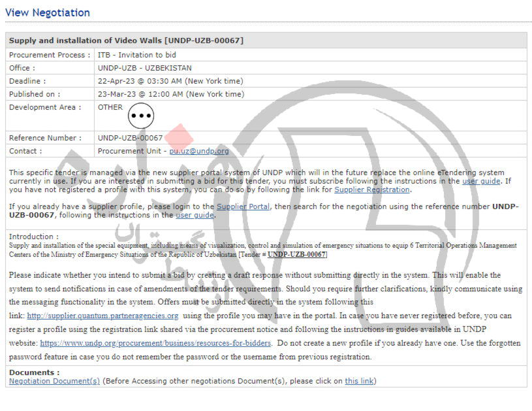
Task: Click the Deadline value 22-Apr-23
Action: pyautogui.click(x=170, y=81)
